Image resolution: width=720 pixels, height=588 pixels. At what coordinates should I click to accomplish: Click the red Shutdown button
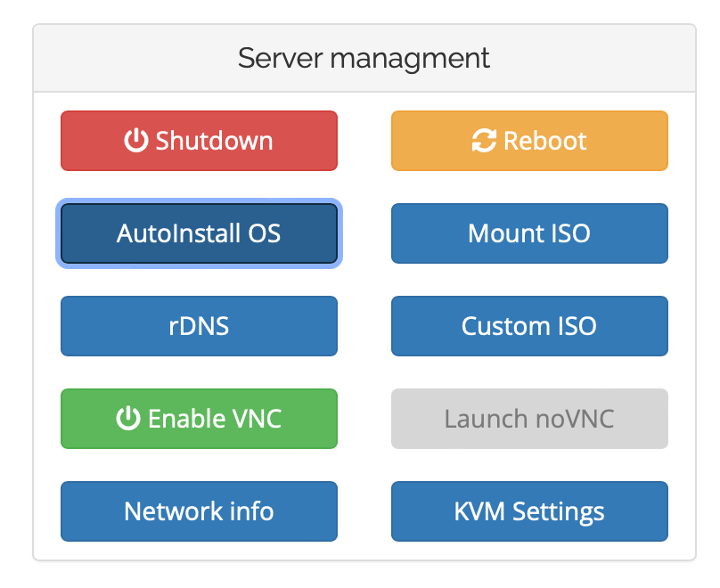point(199,141)
